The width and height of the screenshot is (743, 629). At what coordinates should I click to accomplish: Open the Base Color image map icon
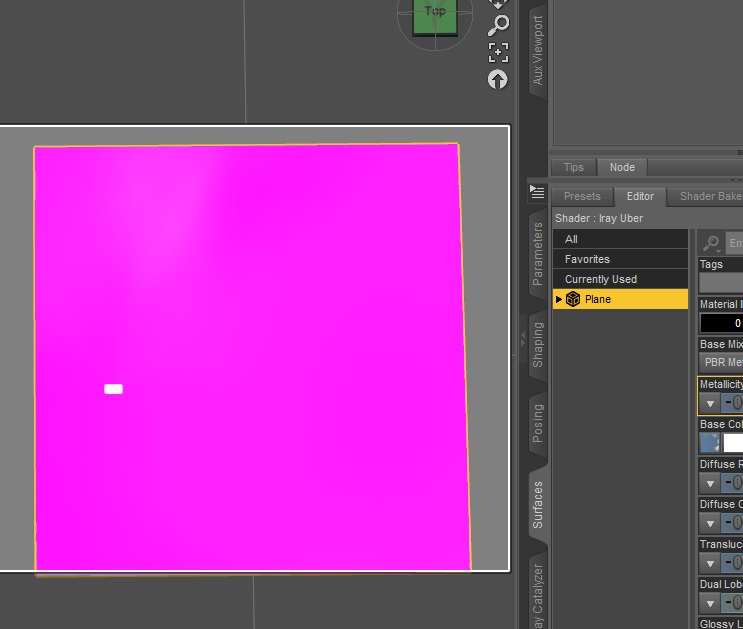tap(710, 444)
